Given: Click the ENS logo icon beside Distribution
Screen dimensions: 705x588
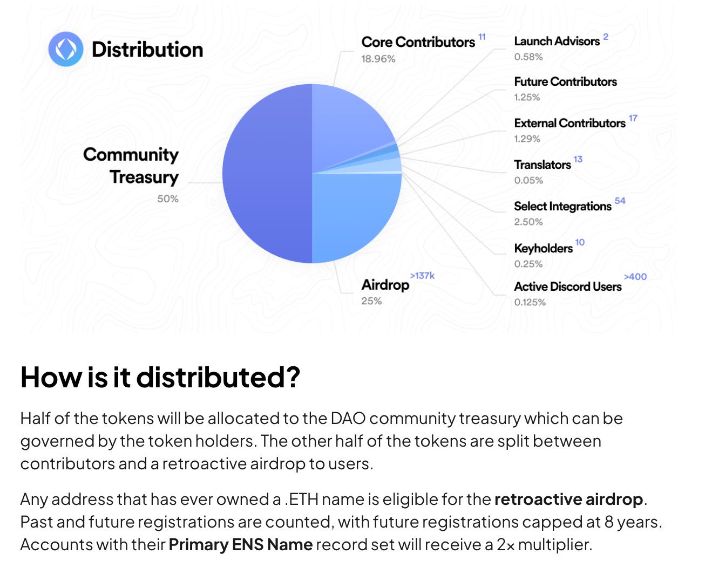Looking at the screenshot, I should coord(66,49).
